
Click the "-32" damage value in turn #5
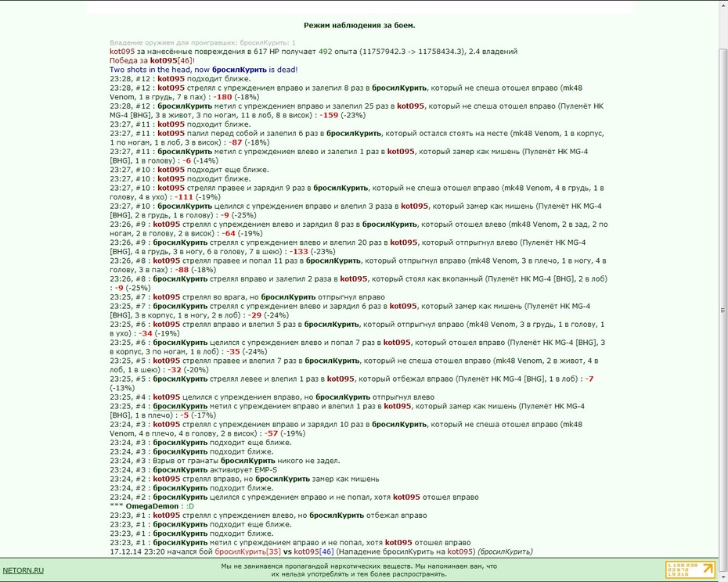pos(175,370)
